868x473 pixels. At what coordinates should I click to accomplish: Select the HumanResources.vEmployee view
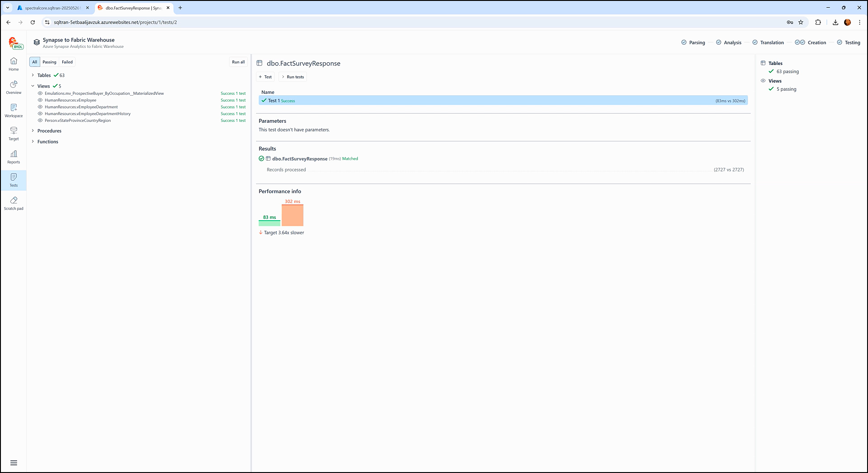click(70, 100)
